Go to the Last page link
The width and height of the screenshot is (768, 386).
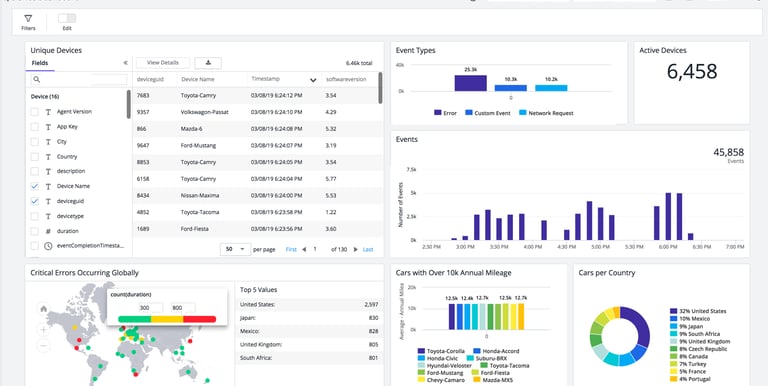pyautogui.click(x=368, y=249)
